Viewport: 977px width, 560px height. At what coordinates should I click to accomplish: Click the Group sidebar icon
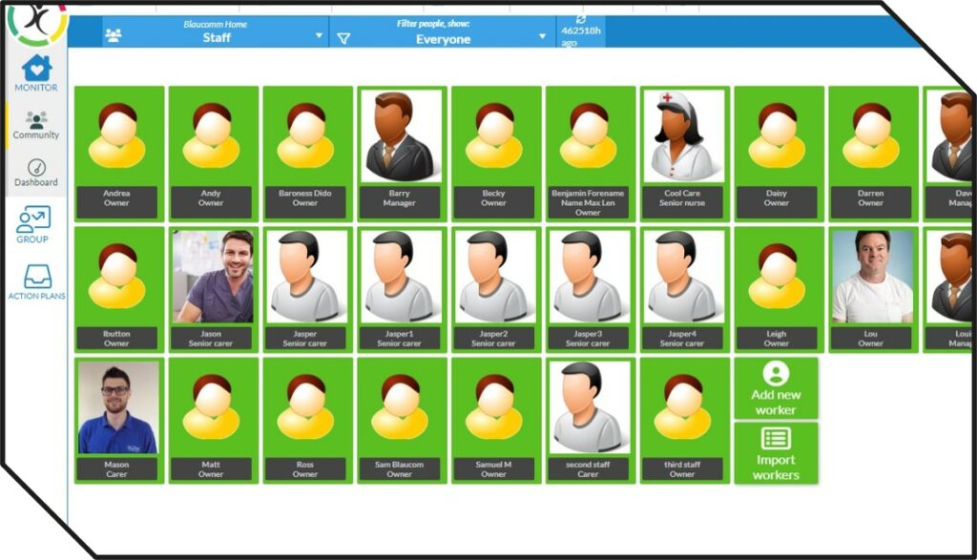33,220
